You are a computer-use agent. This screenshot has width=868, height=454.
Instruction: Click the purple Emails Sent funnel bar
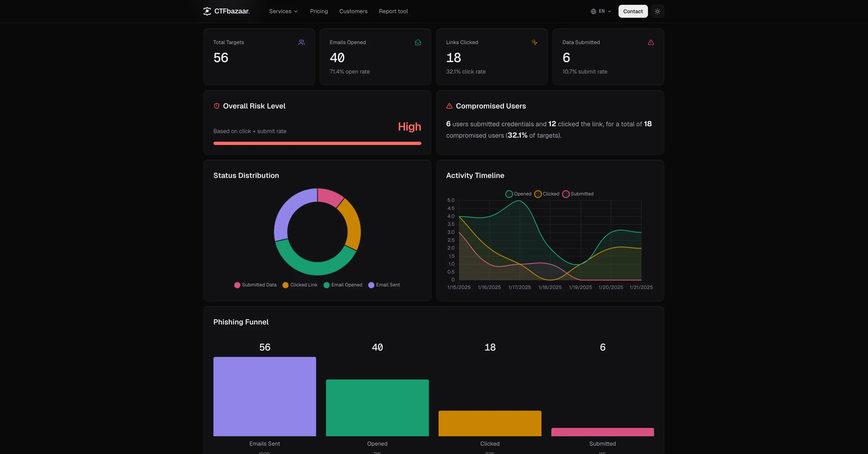265,396
